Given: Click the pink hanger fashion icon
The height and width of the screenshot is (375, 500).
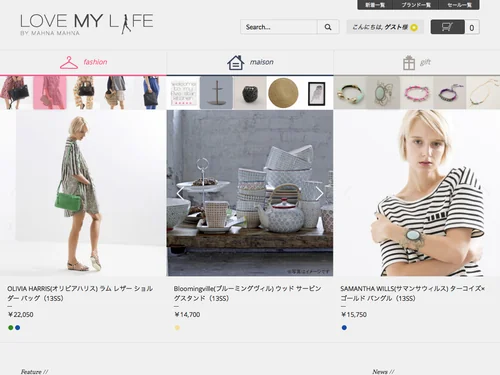Looking at the screenshot, I should click(x=69, y=62).
